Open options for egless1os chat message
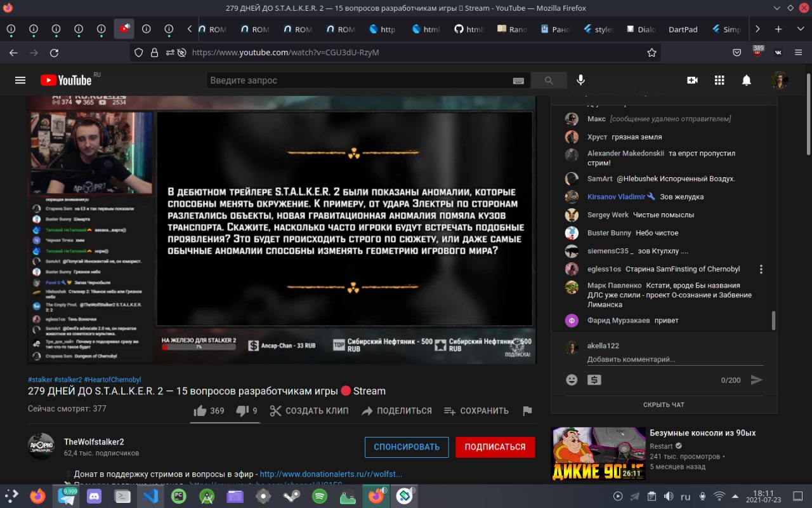 [761, 269]
